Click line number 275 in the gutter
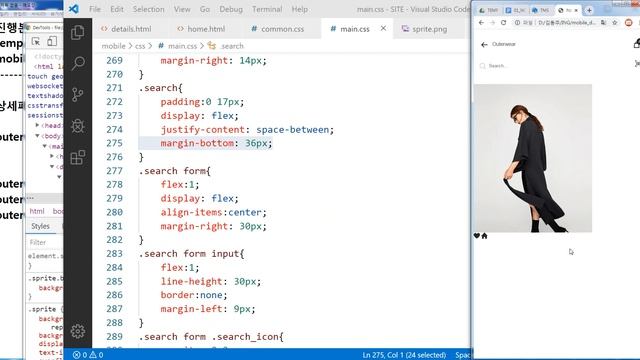 pos(114,143)
